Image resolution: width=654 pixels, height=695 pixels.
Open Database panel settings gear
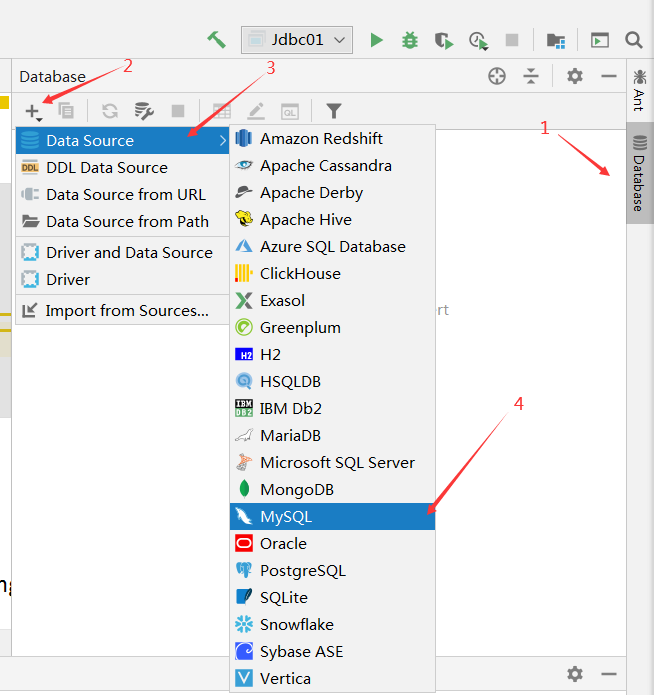[x=575, y=76]
